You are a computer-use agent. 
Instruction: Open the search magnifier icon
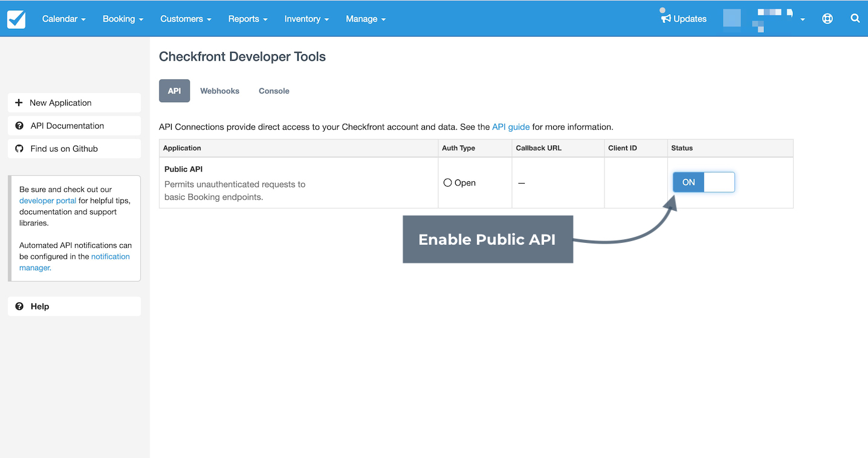pyautogui.click(x=855, y=19)
